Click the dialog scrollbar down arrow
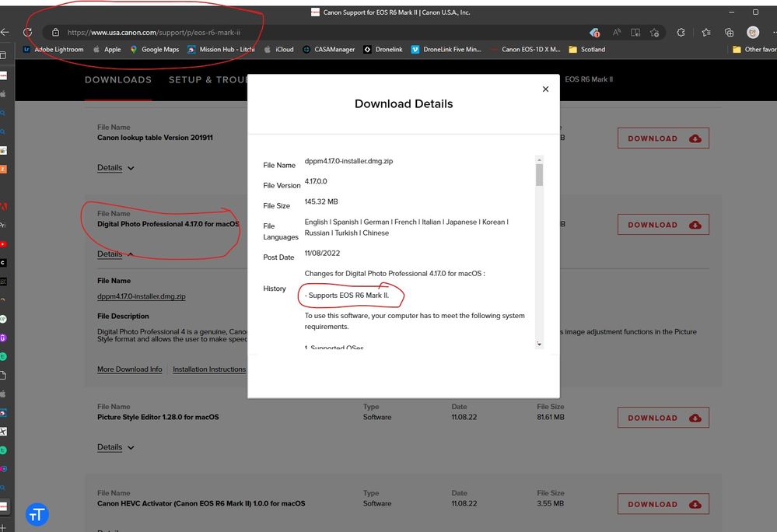 coord(539,344)
